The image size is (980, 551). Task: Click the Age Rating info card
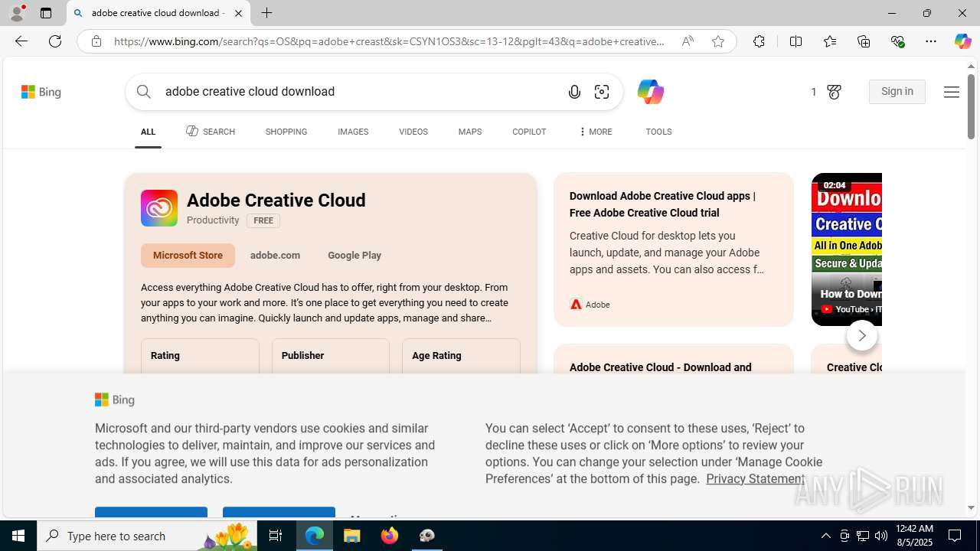click(461, 357)
